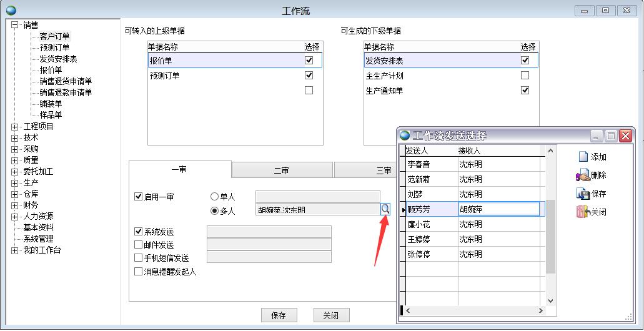Image resolution: width=644 pixels, height=331 pixels.
Task: Click the bottom 关闭 button
Action: pyautogui.click(x=331, y=315)
